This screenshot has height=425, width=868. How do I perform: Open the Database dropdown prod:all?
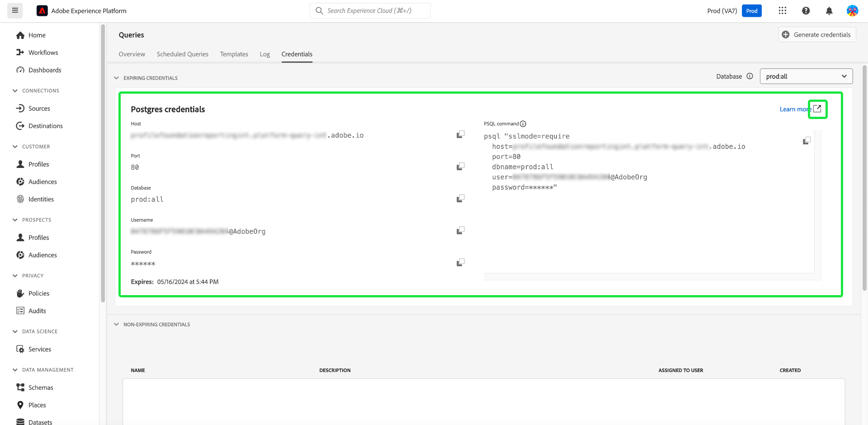806,76
